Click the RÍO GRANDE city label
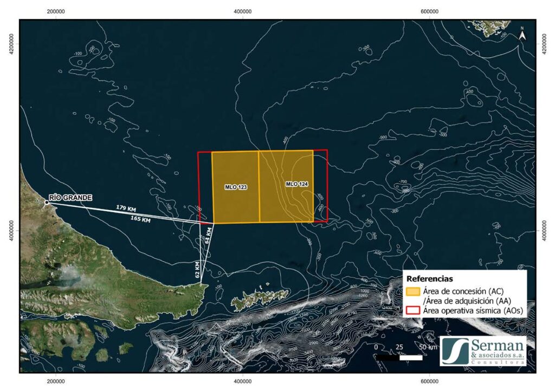Image resolution: width=555 pixels, height=392 pixels. [x=70, y=198]
